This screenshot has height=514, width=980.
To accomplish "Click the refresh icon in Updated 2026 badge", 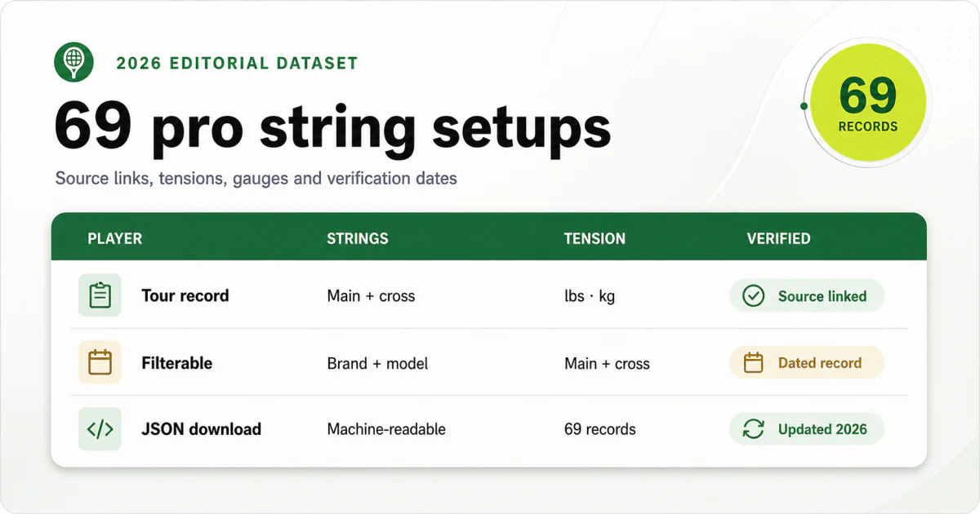I will (754, 429).
